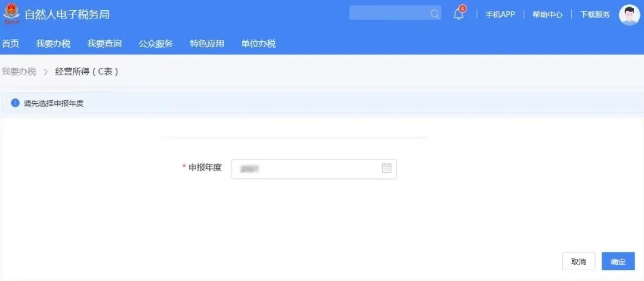Open notifications via the bell icon

tap(459, 15)
